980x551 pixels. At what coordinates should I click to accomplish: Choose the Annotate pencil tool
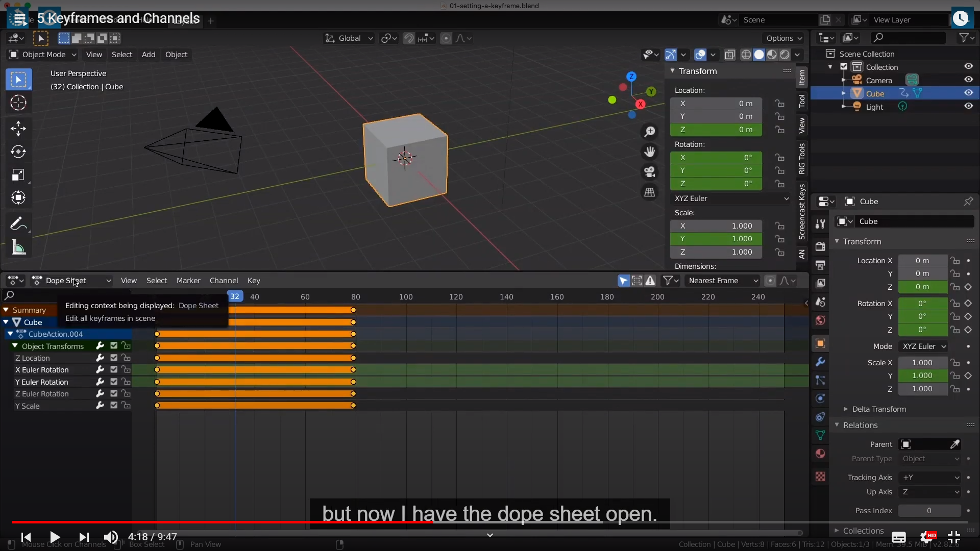[18, 224]
